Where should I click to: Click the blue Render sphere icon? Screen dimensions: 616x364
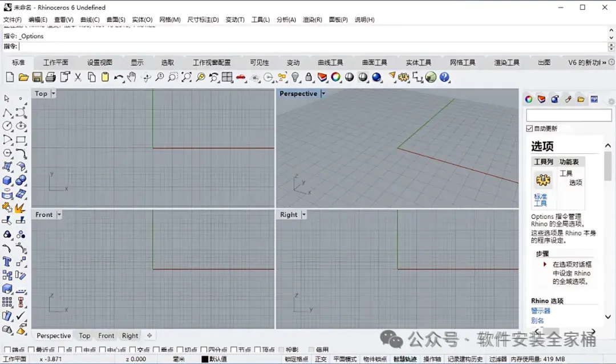coord(377,77)
